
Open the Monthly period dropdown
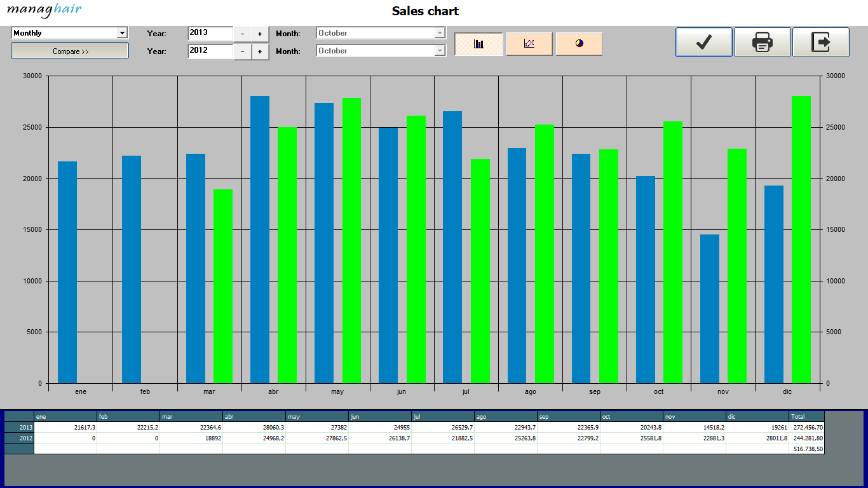click(122, 33)
